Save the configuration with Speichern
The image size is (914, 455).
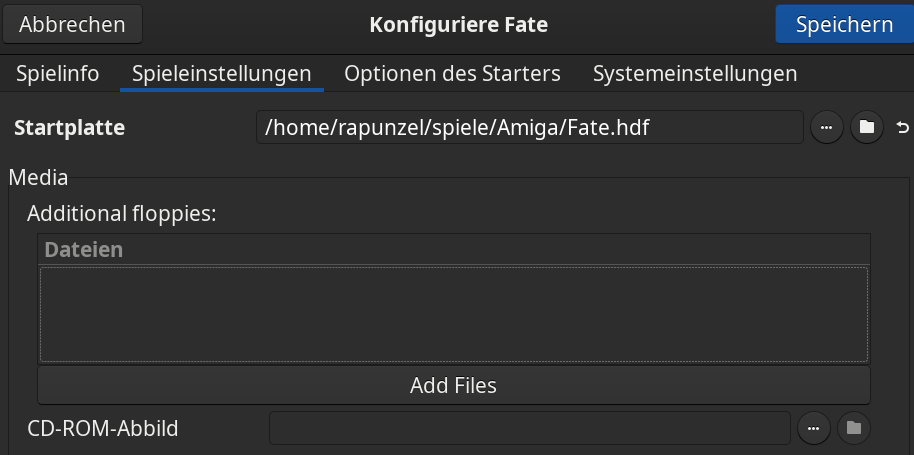(844, 24)
